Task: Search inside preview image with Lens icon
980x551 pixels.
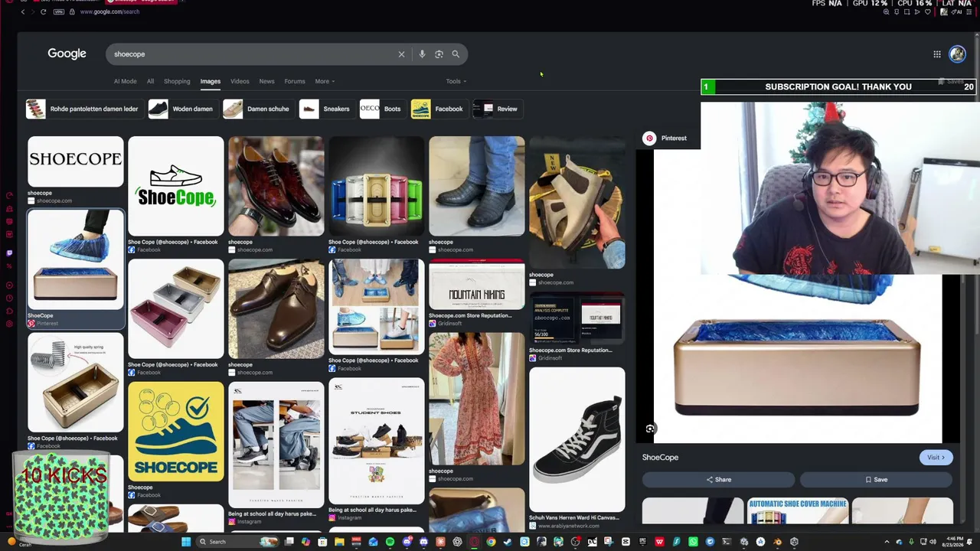Action: coord(650,429)
